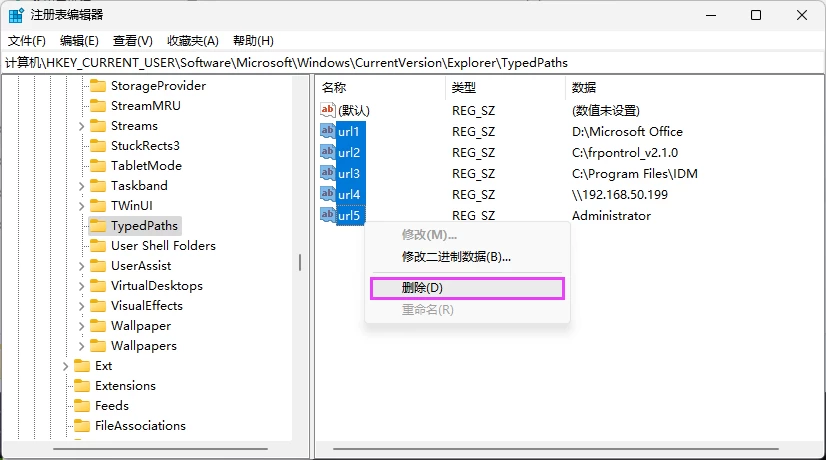Click the data cell C:\Program Files\IDM
The image size is (826, 460).
click(635, 173)
